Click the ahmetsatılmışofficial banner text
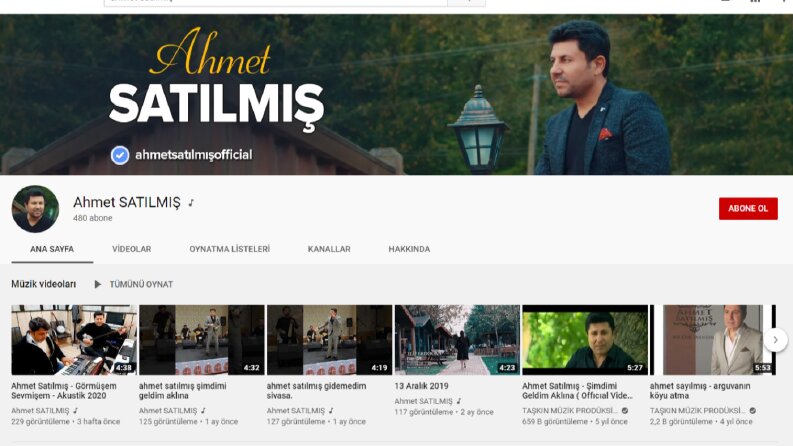 (x=194, y=155)
